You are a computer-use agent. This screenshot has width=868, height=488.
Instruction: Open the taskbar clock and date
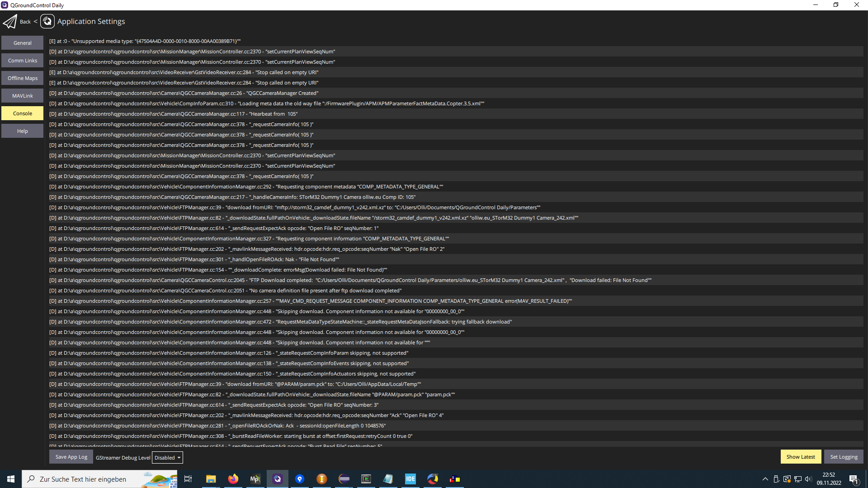(829, 479)
